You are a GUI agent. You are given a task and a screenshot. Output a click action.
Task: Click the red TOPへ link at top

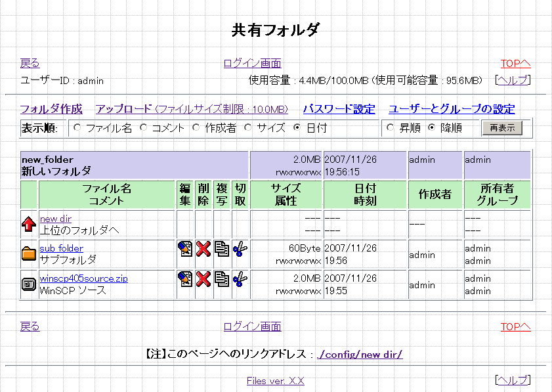point(515,63)
